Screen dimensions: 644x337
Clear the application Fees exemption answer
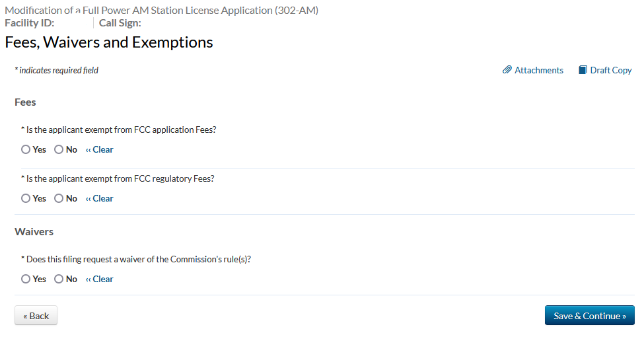pyautogui.click(x=100, y=149)
